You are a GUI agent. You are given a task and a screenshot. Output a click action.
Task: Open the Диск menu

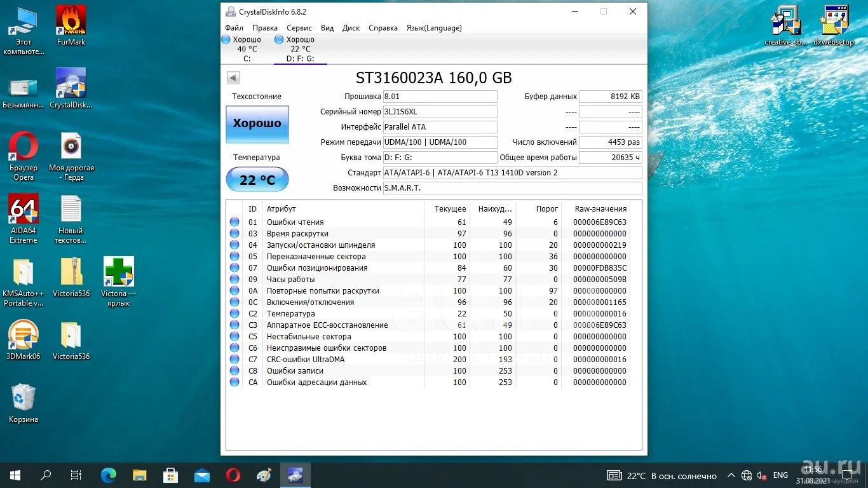tap(351, 28)
